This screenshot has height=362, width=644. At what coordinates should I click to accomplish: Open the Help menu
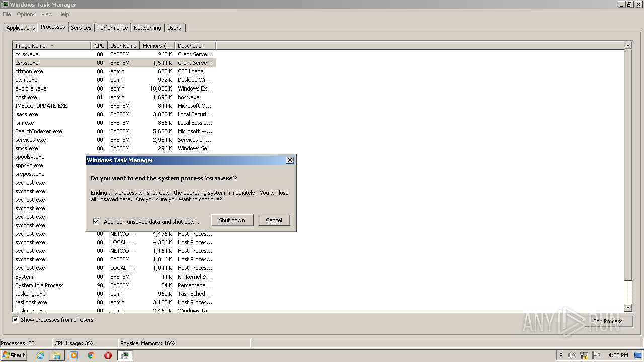tap(63, 14)
